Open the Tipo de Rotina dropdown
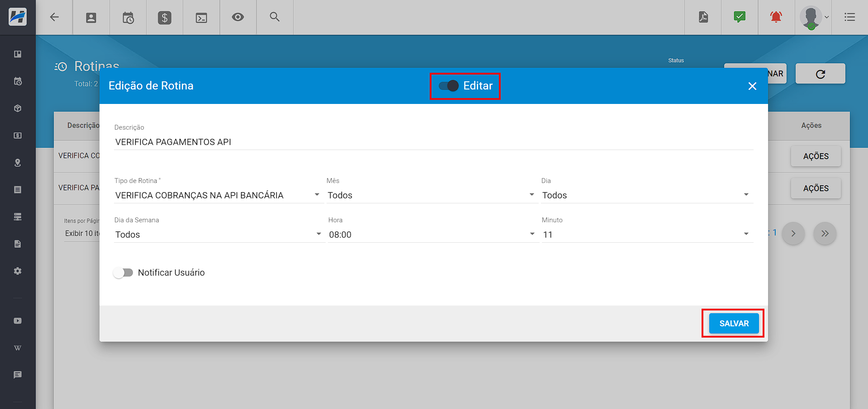This screenshot has width=868, height=409. (x=218, y=195)
